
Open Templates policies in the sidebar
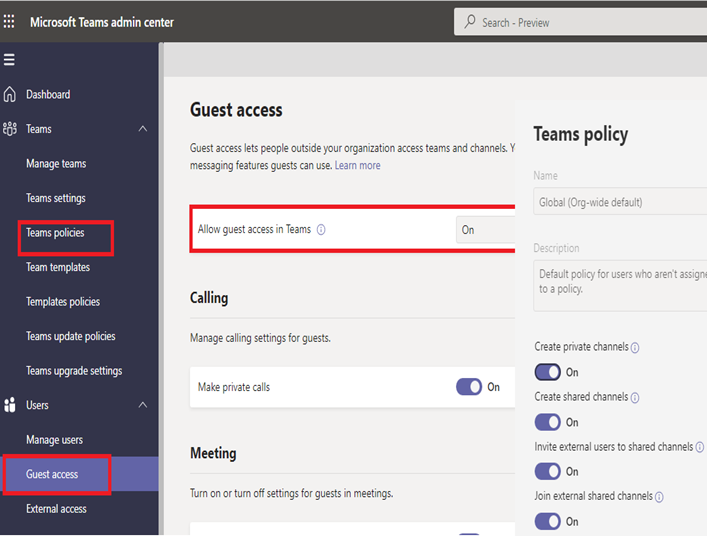(63, 302)
